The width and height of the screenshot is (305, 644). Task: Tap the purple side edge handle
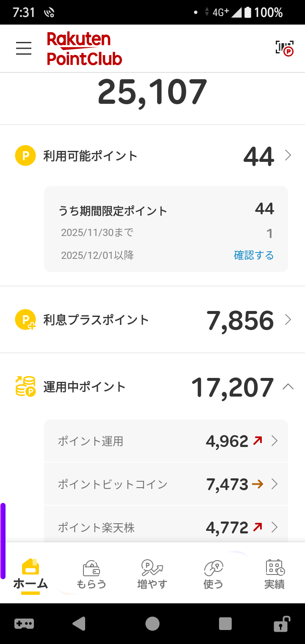(x=3, y=541)
